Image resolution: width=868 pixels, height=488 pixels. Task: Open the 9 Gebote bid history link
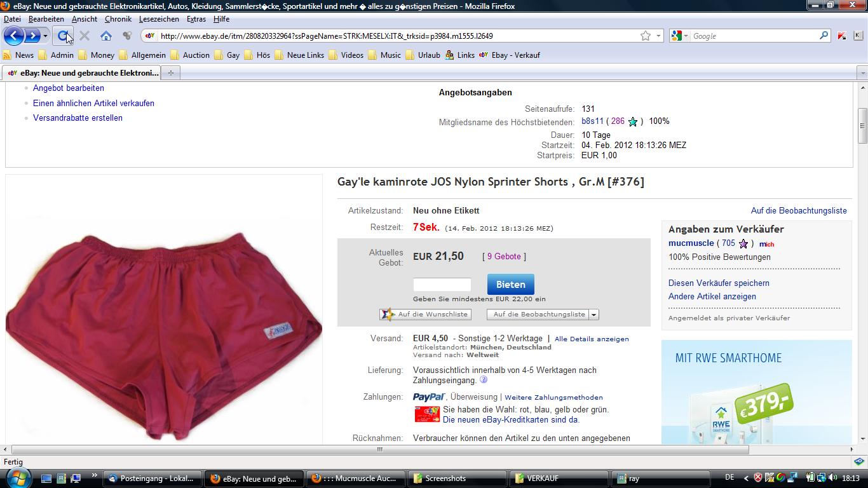(504, 257)
